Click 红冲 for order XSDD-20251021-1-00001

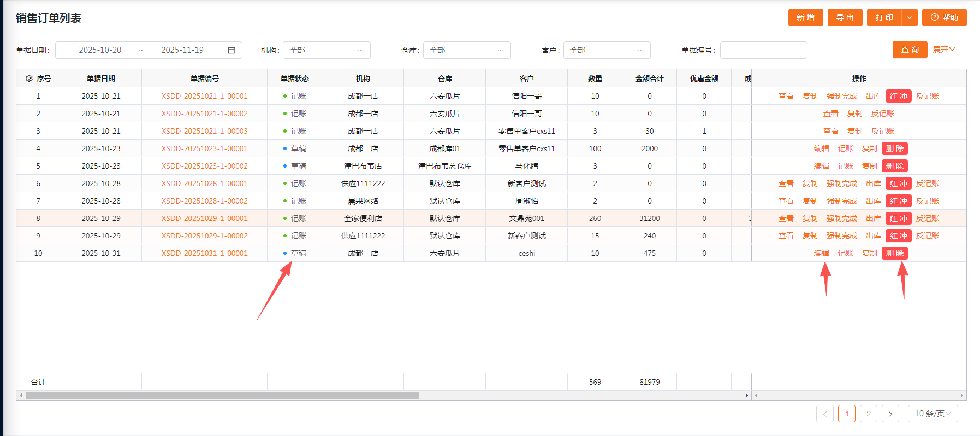[x=899, y=96]
